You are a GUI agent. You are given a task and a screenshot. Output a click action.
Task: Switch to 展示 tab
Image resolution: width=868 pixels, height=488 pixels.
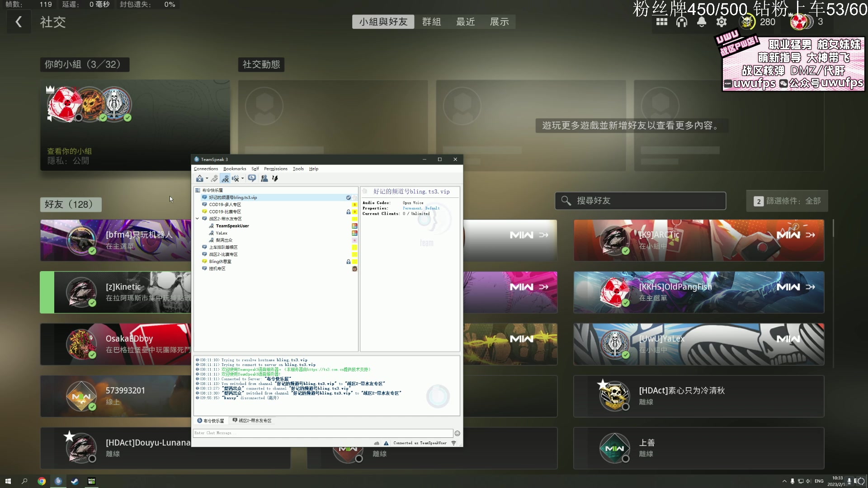(499, 22)
